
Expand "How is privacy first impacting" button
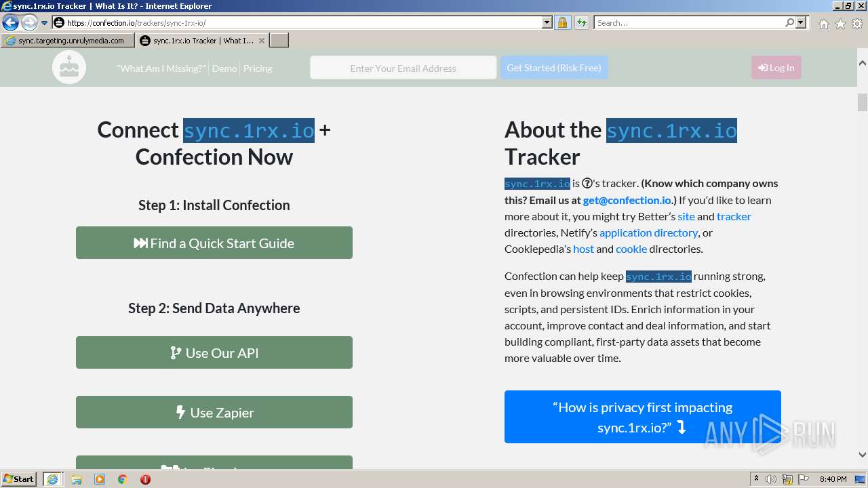tap(643, 417)
